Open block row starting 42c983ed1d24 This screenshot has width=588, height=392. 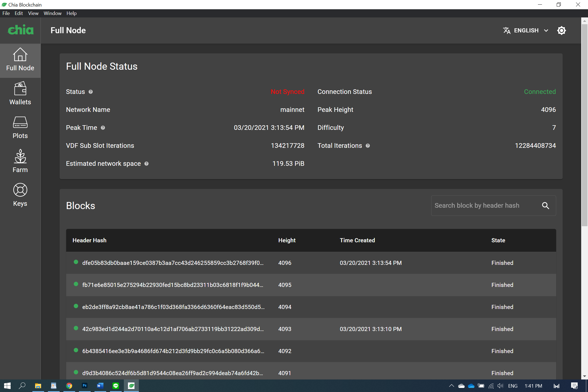pos(311,329)
